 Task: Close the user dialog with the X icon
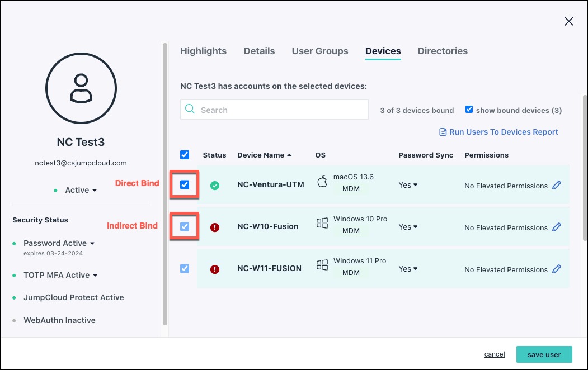[568, 21]
